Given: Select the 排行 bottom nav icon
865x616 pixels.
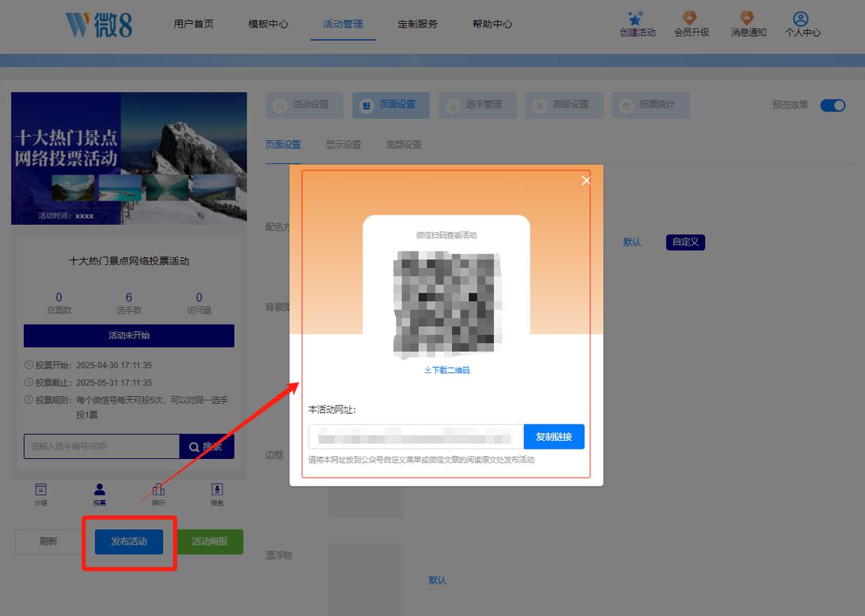Looking at the screenshot, I should (x=159, y=495).
